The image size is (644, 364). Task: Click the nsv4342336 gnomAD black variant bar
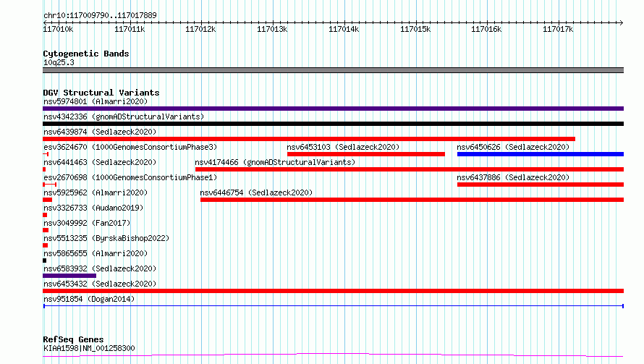point(333,124)
